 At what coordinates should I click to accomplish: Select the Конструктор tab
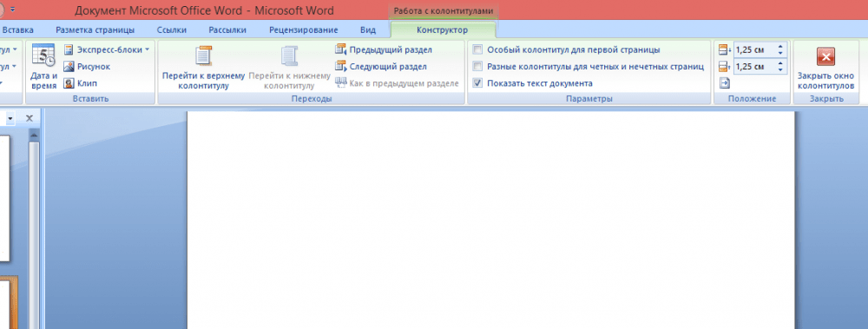coord(443,30)
